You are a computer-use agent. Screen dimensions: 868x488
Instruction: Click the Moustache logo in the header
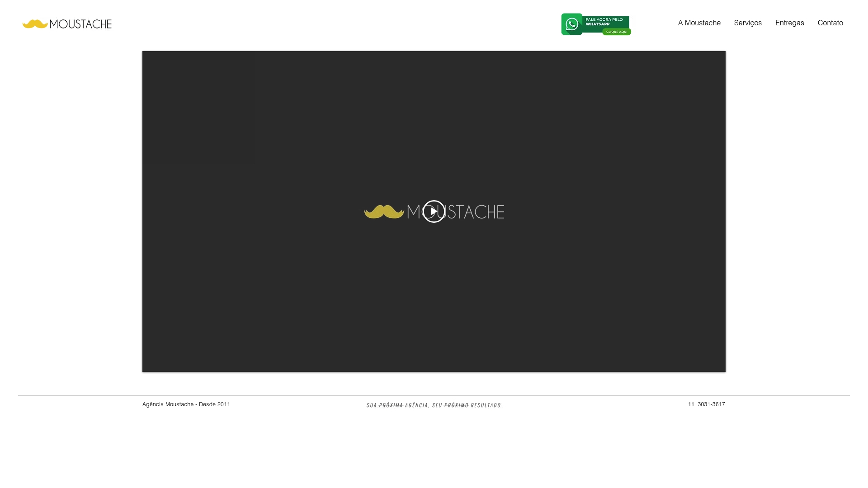pos(66,24)
